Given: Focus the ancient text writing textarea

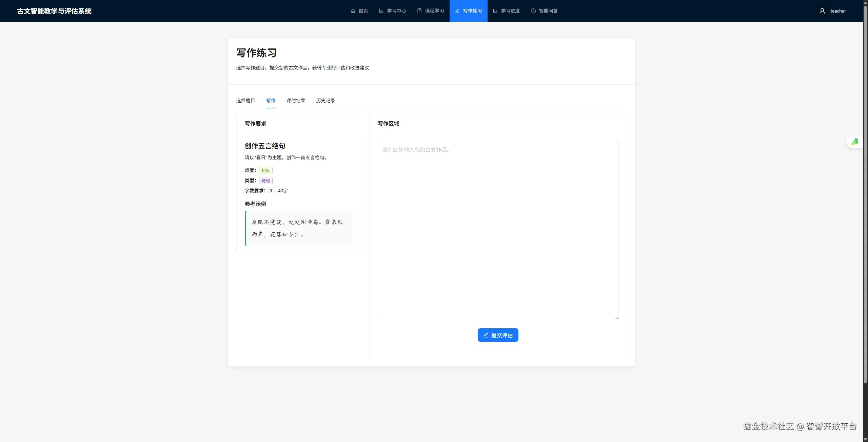Looking at the screenshot, I should pyautogui.click(x=497, y=230).
